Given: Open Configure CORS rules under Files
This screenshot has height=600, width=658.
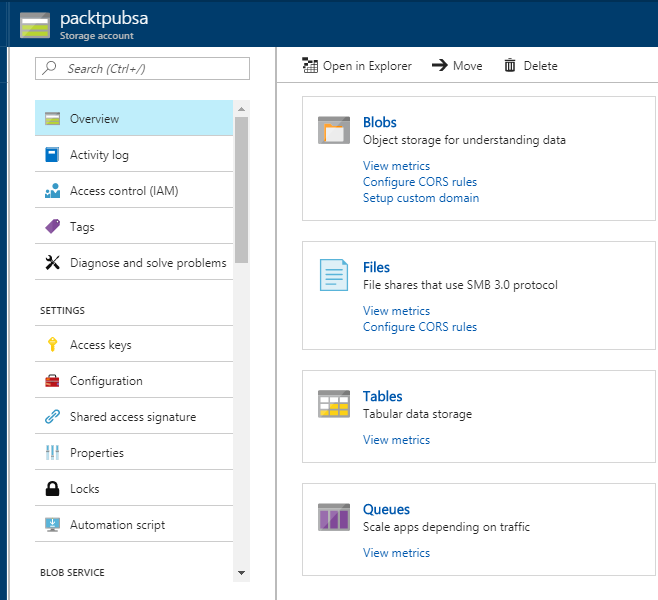Looking at the screenshot, I should tap(419, 327).
